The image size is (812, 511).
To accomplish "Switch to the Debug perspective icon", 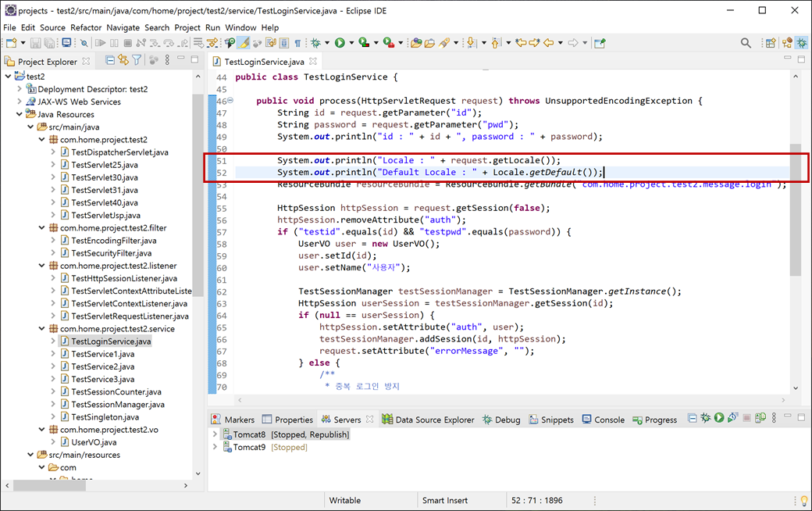I will point(802,43).
